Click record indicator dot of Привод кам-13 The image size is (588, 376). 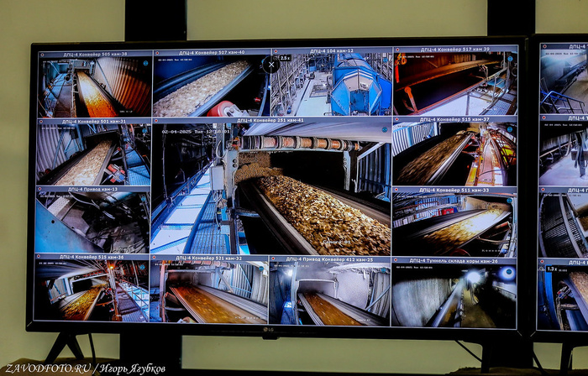[39, 191]
